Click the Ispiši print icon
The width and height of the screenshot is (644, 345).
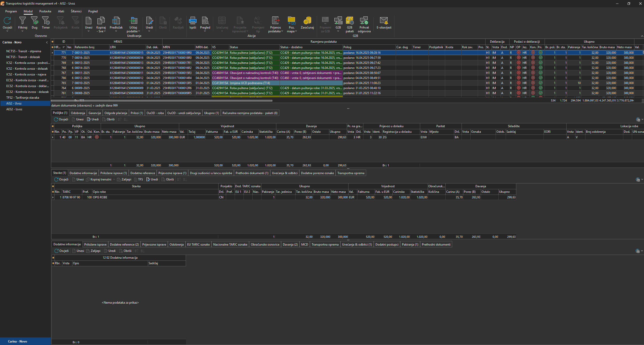point(193,21)
